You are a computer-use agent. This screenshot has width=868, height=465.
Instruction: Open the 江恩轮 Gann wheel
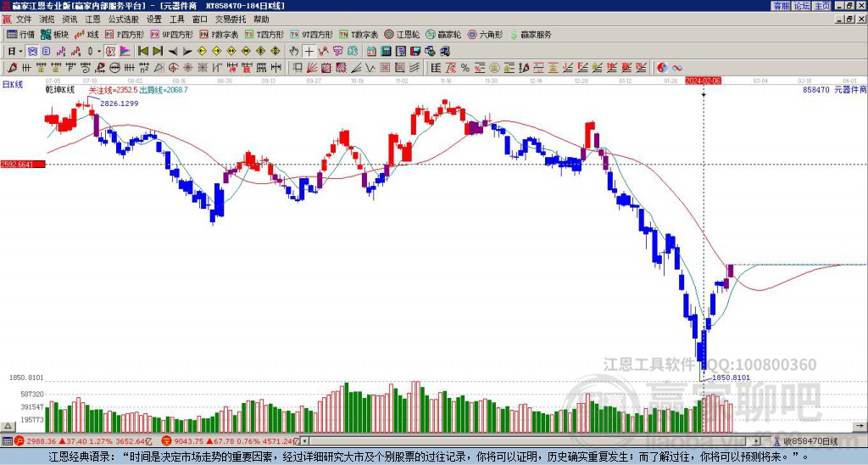point(402,34)
